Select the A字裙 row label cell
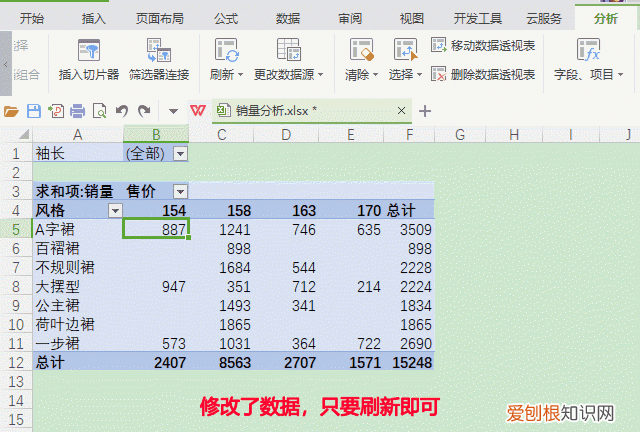The height and width of the screenshot is (432, 640). [78, 229]
